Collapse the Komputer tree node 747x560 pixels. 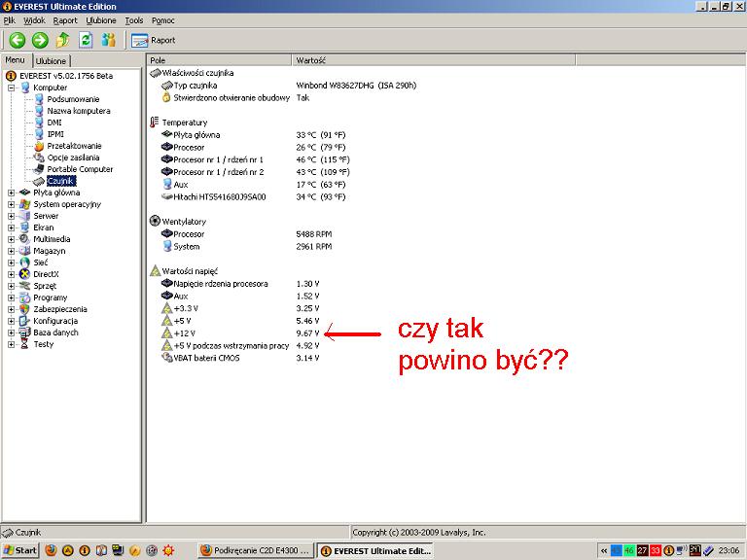pyautogui.click(x=12, y=87)
